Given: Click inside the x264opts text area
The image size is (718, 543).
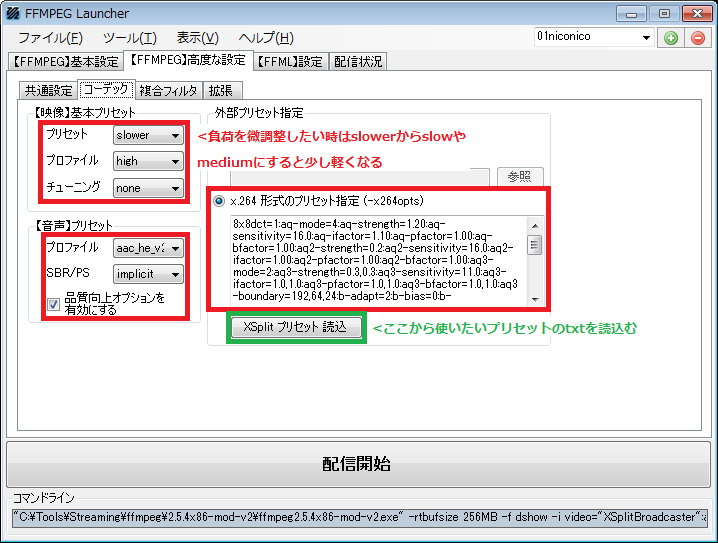Looking at the screenshot, I should 378,260.
